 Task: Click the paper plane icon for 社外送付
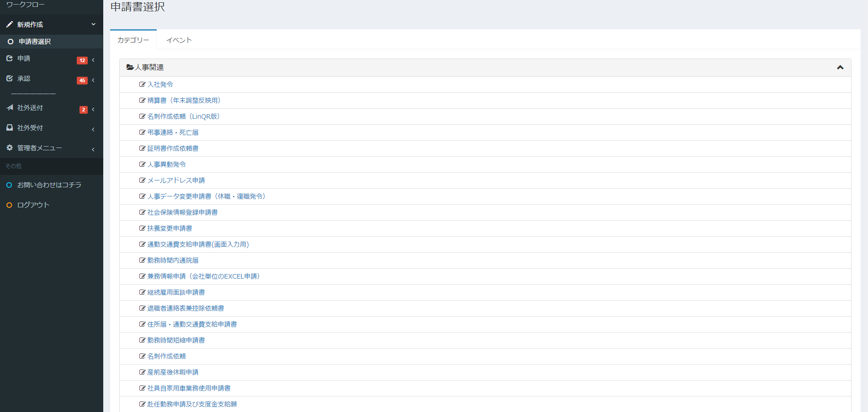(10, 108)
